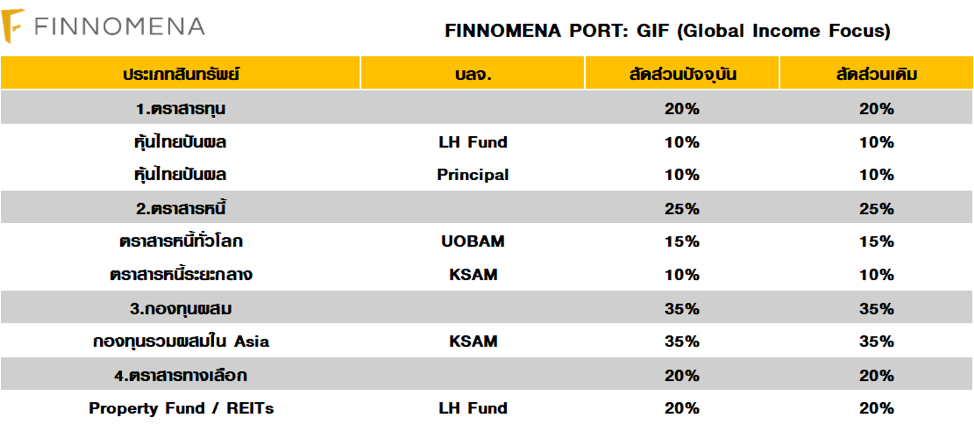Select the 'สัดส่วนปัจจุบัน' column header
Viewport: 974px width, 424px height.
coord(681,75)
